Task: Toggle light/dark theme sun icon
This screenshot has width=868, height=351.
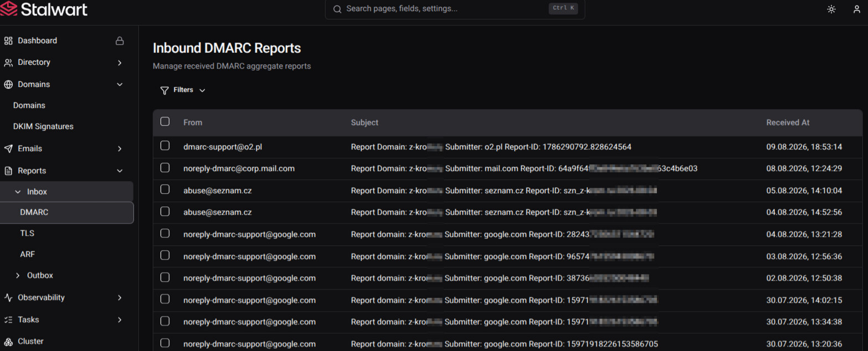Action: click(831, 9)
